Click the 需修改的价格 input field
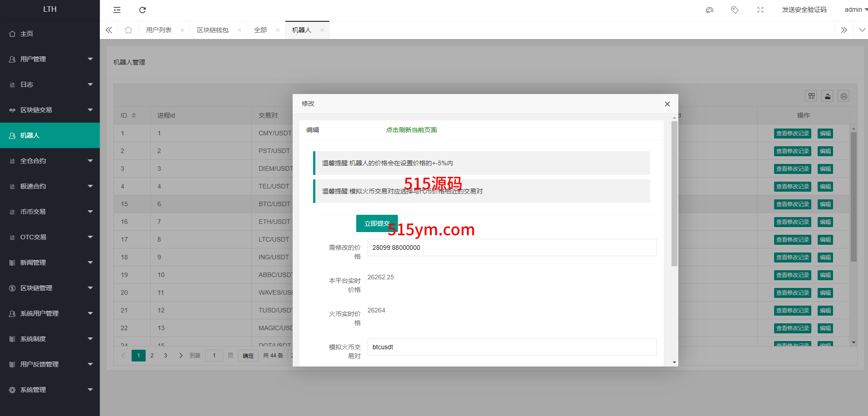 (512, 248)
